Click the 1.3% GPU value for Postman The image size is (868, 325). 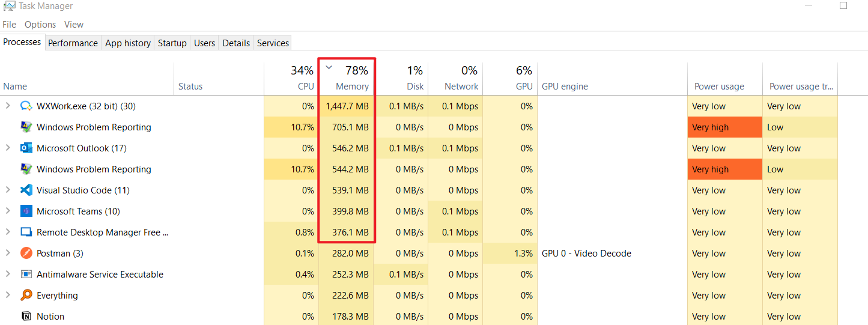(x=510, y=254)
